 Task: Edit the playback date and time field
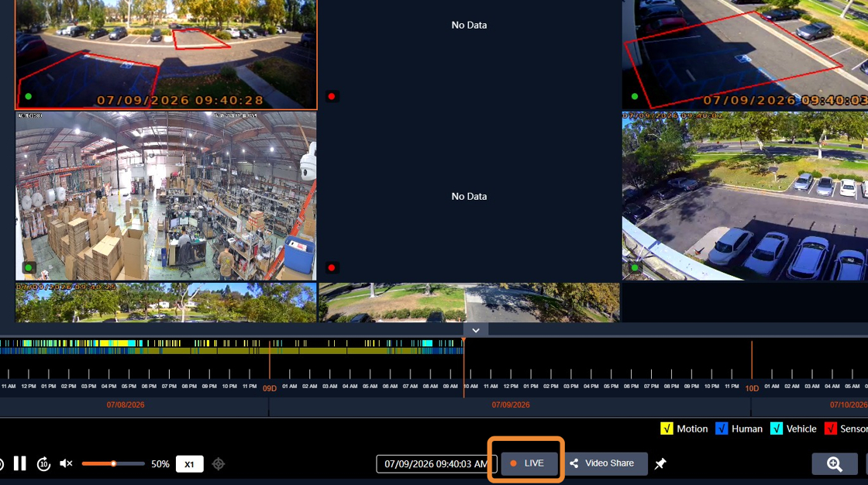436,464
